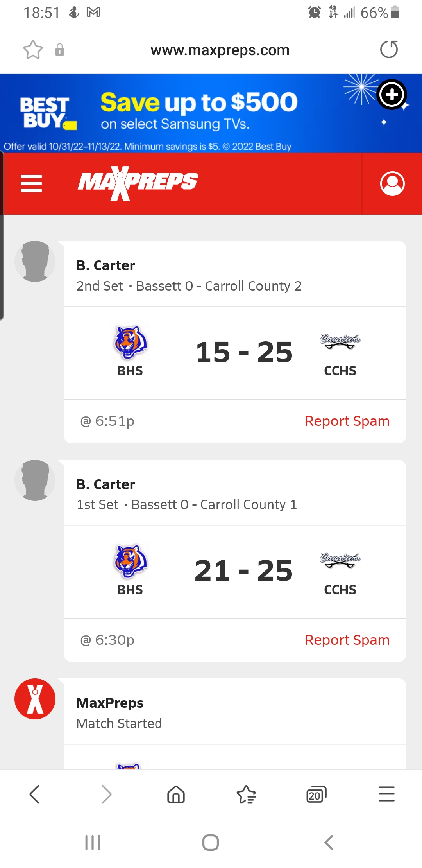Tap the browser forward arrow
Screen dimensions: 422x868
coord(106,794)
